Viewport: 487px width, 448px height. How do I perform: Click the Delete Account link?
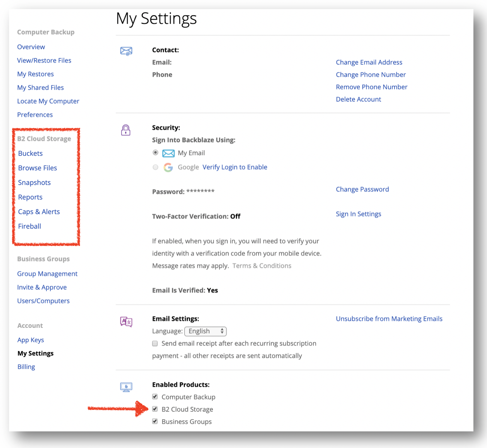tap(358, 99)
